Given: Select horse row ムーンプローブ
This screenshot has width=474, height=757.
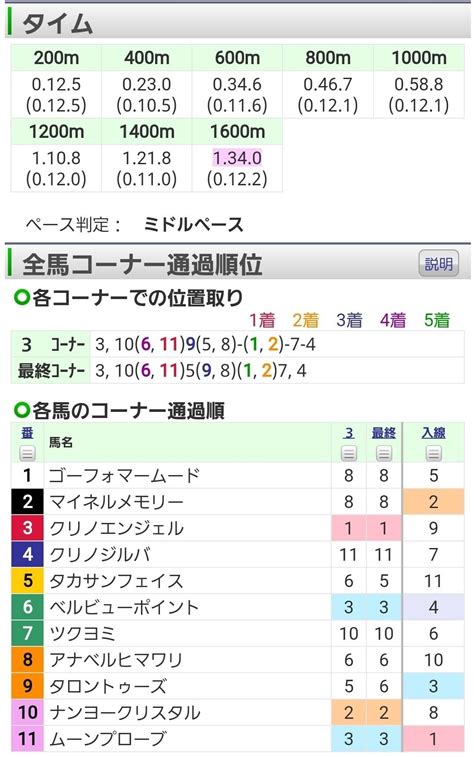Looking at the screenshot, I should (237, 739).
